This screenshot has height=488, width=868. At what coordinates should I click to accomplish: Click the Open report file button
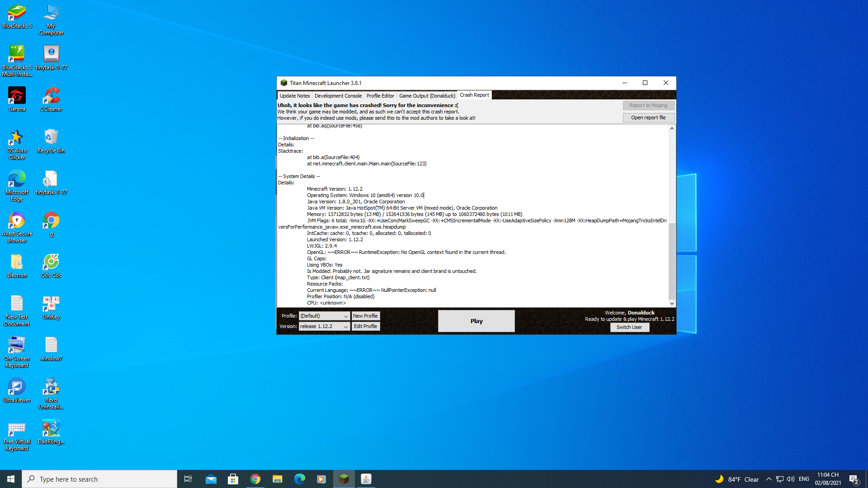pyautogui.click(x=648, y=117)
